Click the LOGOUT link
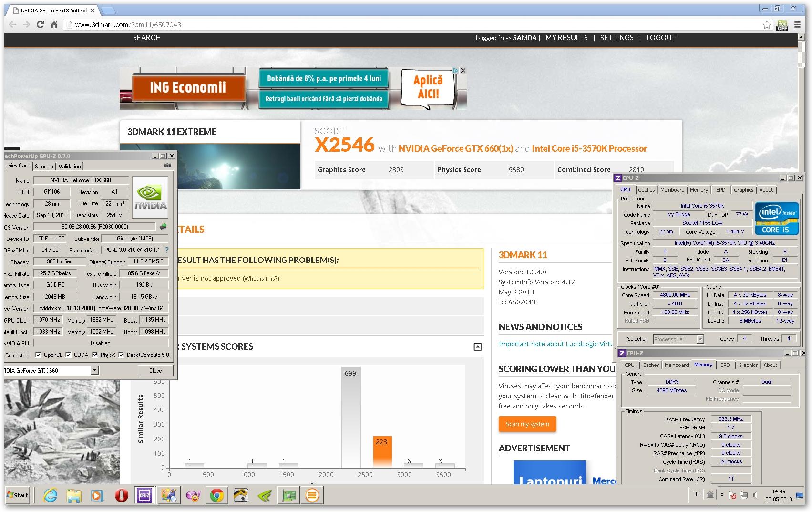This screenshot has width=812, height=512. 661,38
